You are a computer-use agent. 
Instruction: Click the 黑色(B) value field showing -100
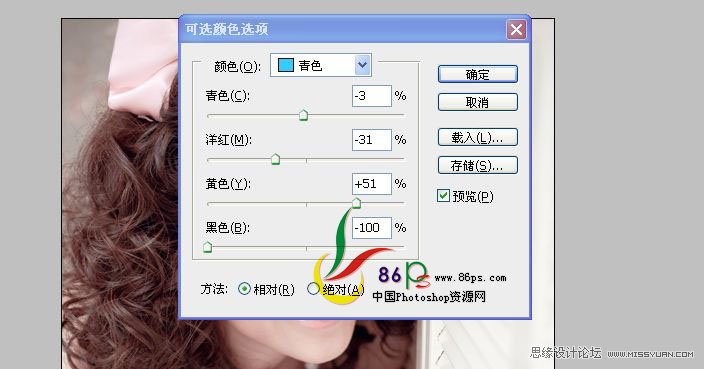[x=372, y=228]
